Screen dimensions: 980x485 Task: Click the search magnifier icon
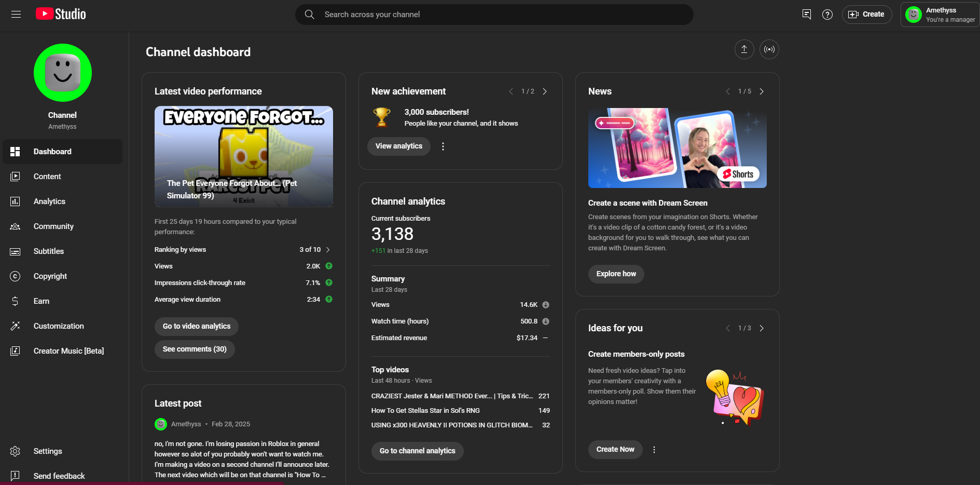(310, 15)
